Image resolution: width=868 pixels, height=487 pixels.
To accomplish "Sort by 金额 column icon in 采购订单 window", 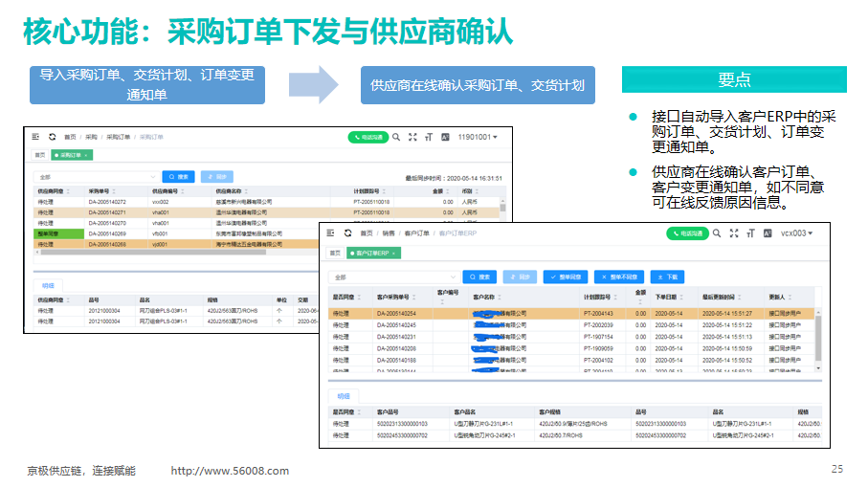I will pyautogui.click(x=447, y=191).
